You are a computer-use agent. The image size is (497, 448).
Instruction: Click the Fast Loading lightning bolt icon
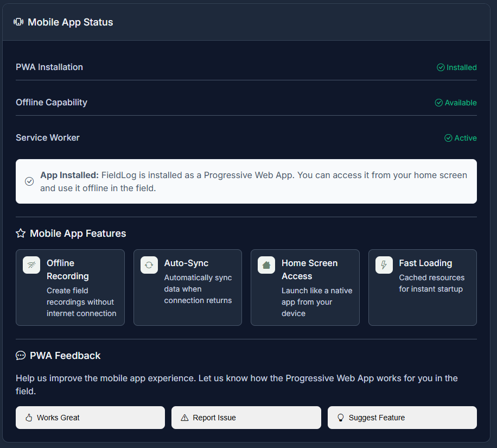[x=384, y=265]
